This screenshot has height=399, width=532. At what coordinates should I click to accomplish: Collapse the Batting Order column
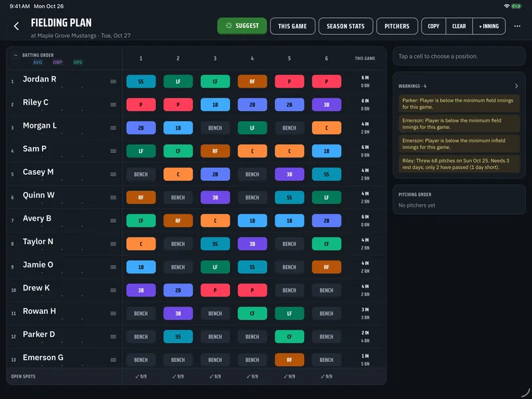click(x=15, y=55)
